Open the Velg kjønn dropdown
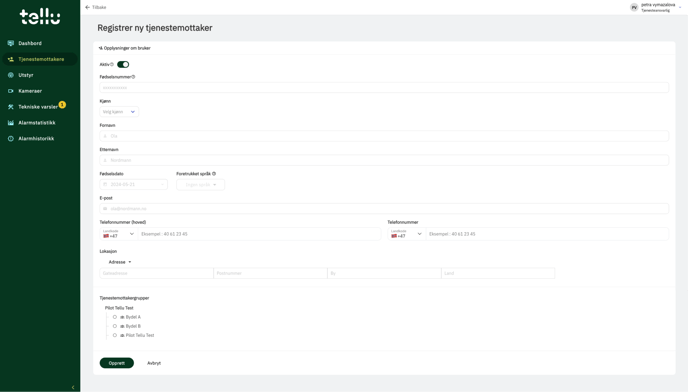Image resolution: width=688 pixels, height=392 pixels. point(119,112)
